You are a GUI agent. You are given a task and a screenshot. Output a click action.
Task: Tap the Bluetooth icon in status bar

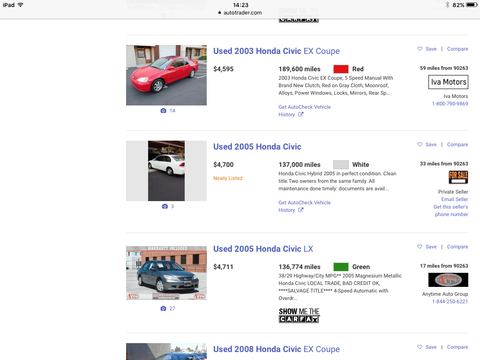pos(448,5)
